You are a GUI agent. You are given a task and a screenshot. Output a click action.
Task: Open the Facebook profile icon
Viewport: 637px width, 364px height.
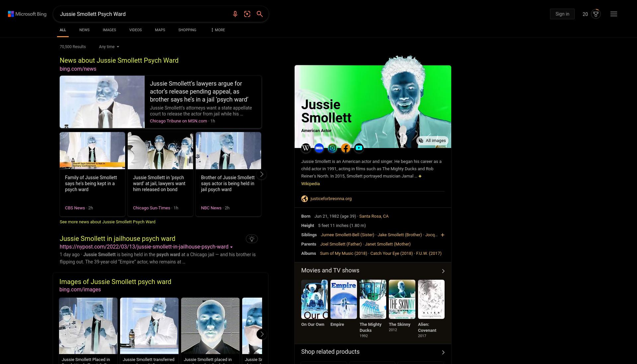click(x=346, y=148)
